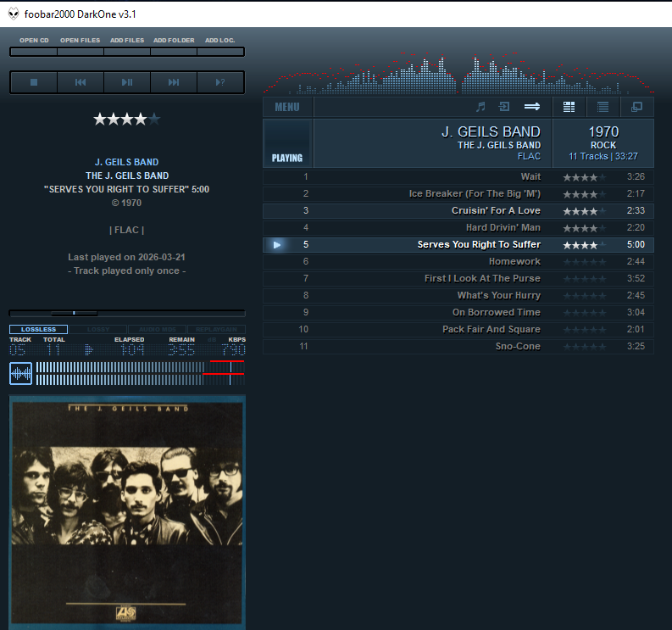Image resolution: width=672 pixels, height=630 pixels.
Task: Select 'Ice Breaker (For The Big 'M')' track
Action: (458, 194)
